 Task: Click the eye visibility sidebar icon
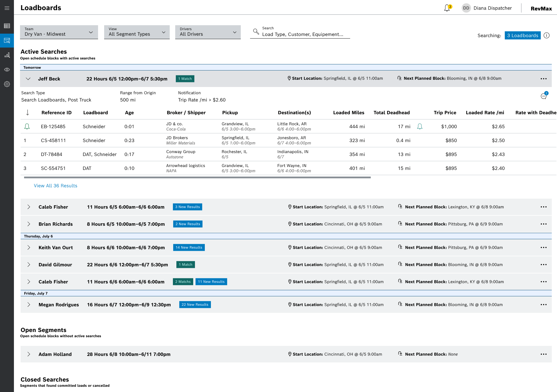pos(7,70)
